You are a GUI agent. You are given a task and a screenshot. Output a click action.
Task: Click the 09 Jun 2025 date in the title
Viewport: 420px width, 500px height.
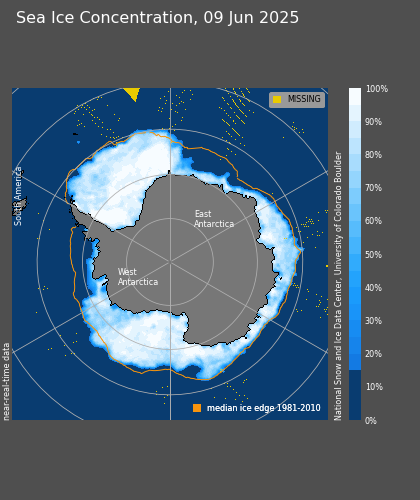pyautogui.click(x=251, y=18)
